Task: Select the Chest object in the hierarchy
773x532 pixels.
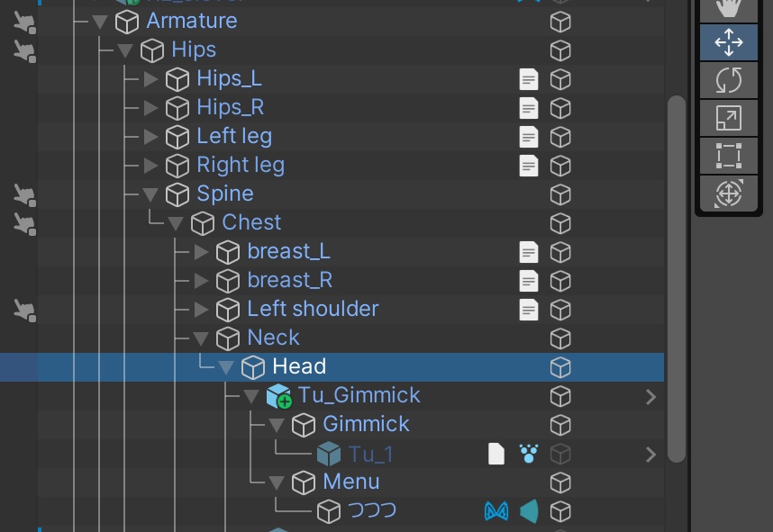Action: 251,222
